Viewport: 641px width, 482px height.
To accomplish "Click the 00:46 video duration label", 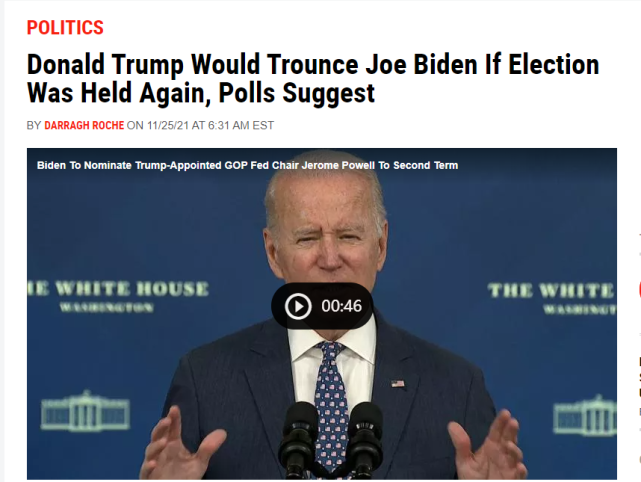I will [x=341, y=306].
